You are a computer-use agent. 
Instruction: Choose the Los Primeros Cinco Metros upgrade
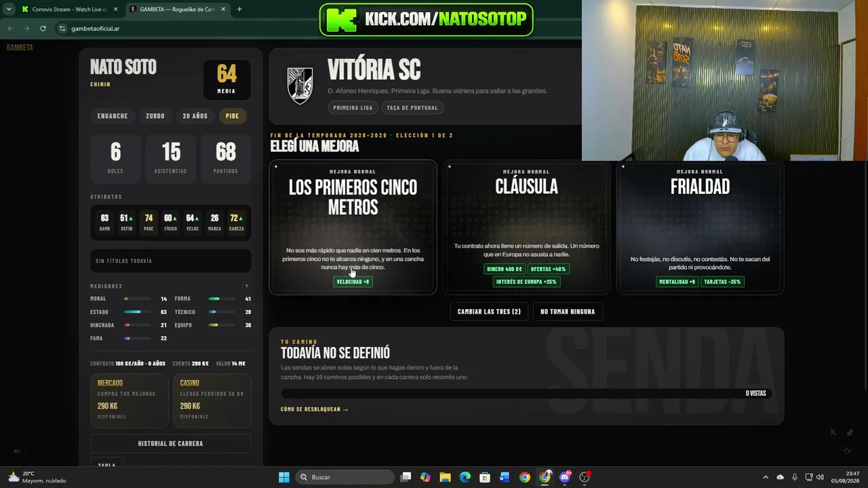[x=353, y=227]
